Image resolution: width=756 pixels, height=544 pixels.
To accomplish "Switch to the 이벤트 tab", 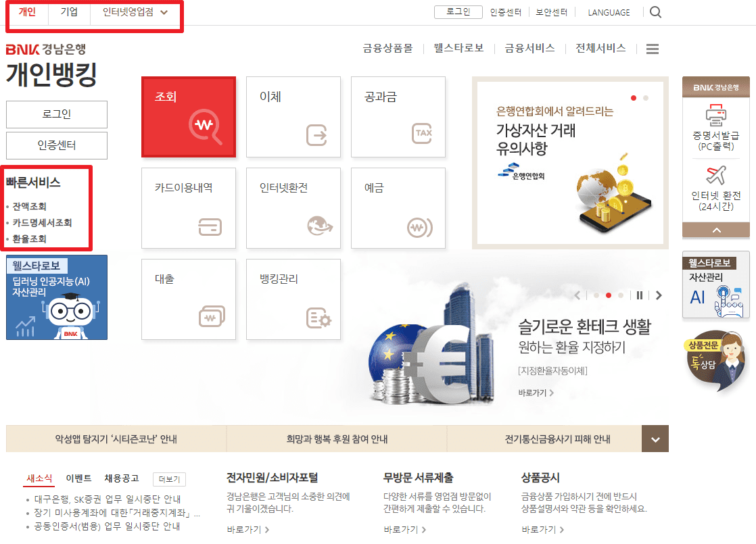I will click(x=78, y=478).
